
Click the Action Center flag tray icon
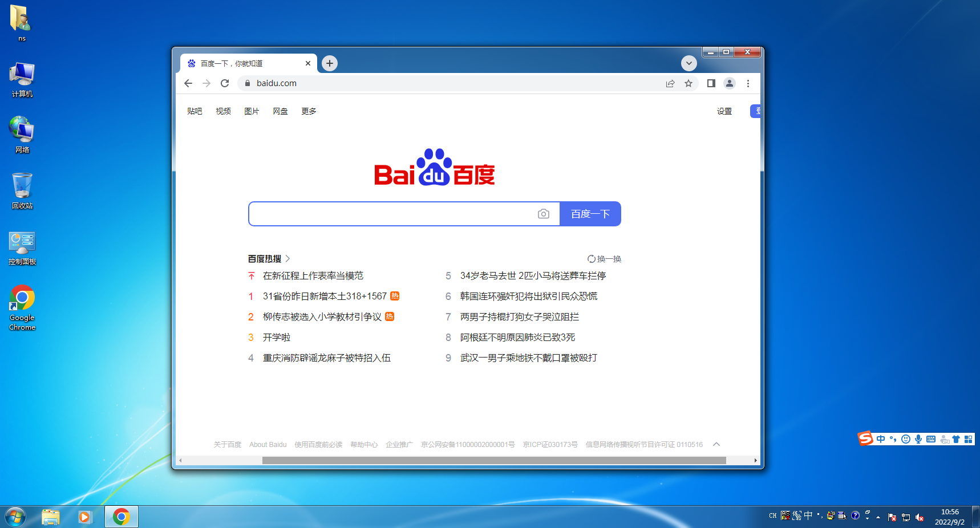click(892, 517)
